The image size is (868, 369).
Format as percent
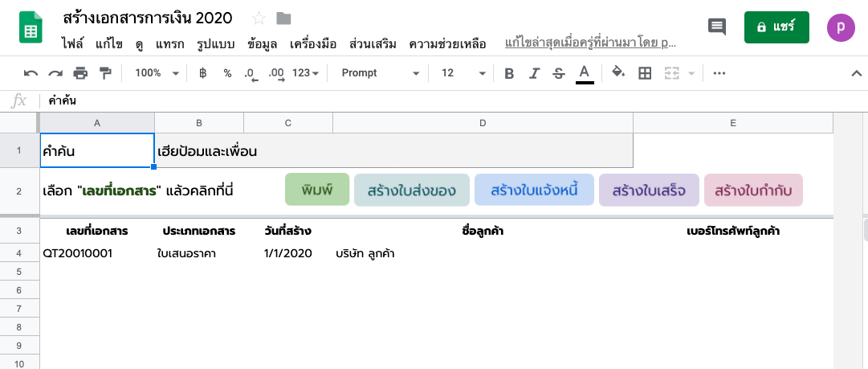pos(227,73)
